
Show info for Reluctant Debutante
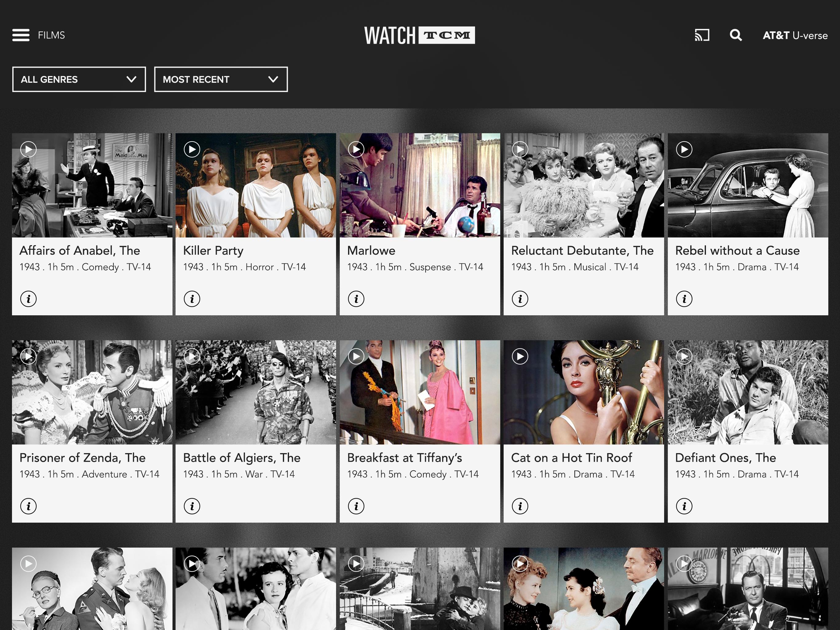520,299
